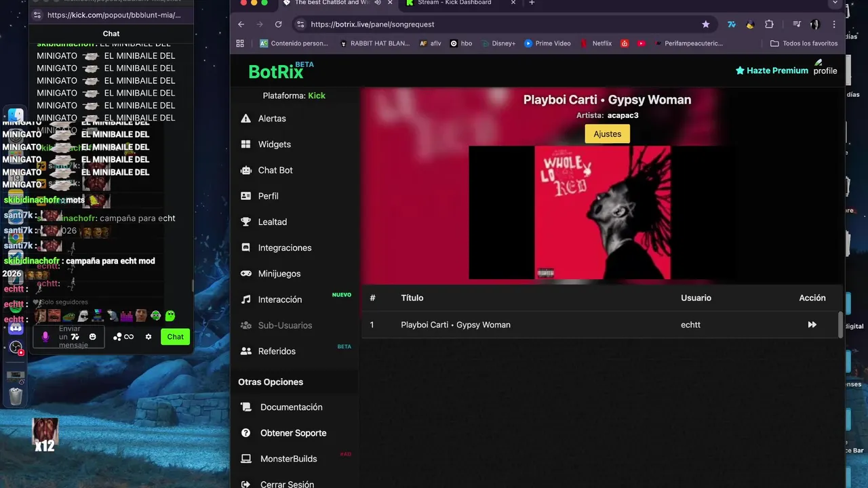The height and width of the screenshot is (488, 868).
Task: Open hbo bookmark
Action: coord(461,43)
